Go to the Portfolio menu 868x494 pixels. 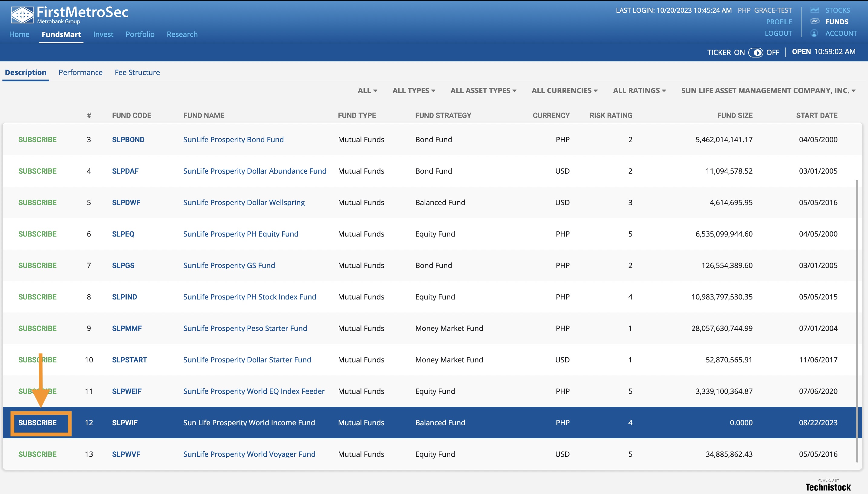click(x=140, y=34)
